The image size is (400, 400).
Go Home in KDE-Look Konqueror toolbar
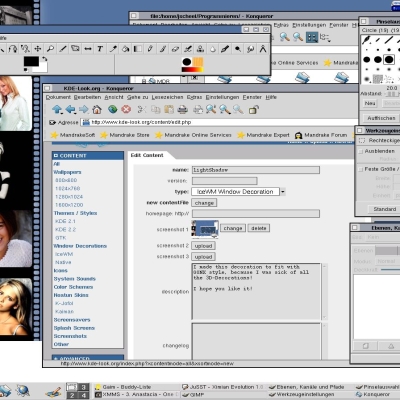coord(97,109)
